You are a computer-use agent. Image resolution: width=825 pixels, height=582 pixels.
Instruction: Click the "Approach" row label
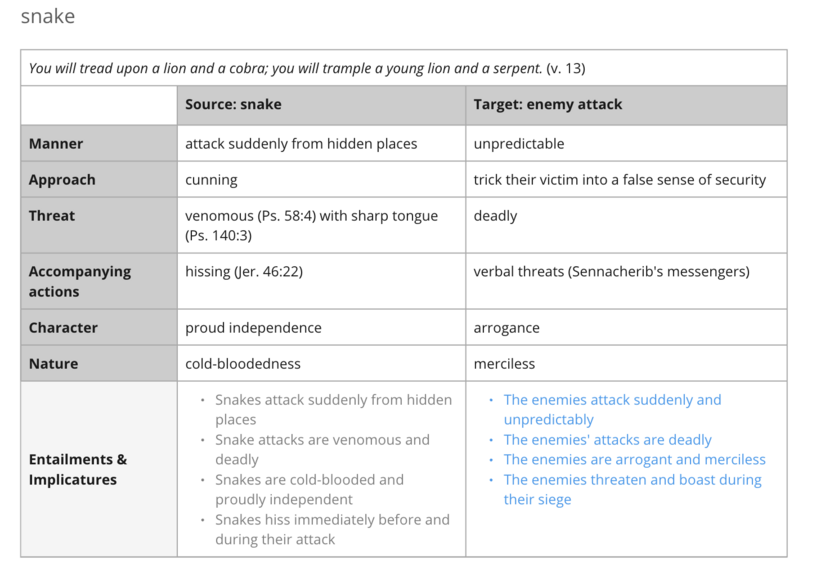[x=62, y=180]
